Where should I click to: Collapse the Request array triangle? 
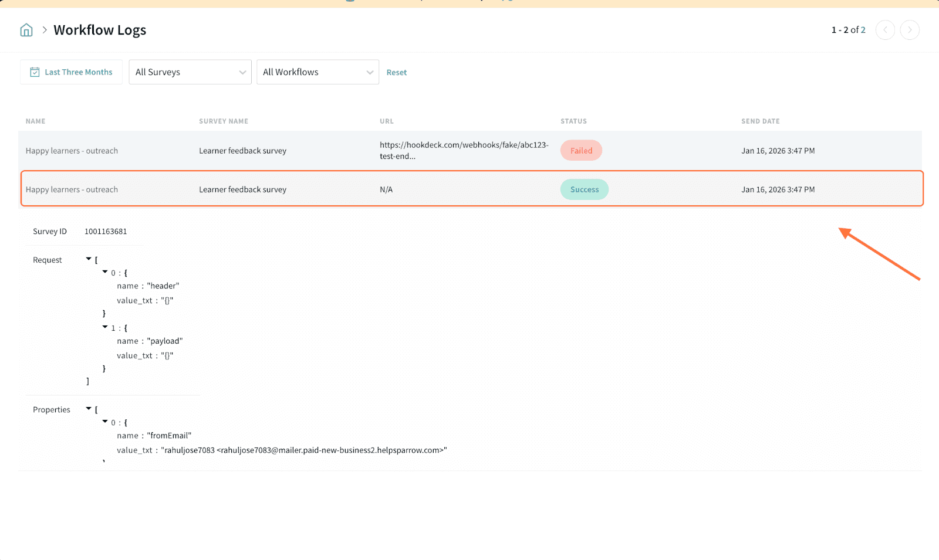pos(89,259)
